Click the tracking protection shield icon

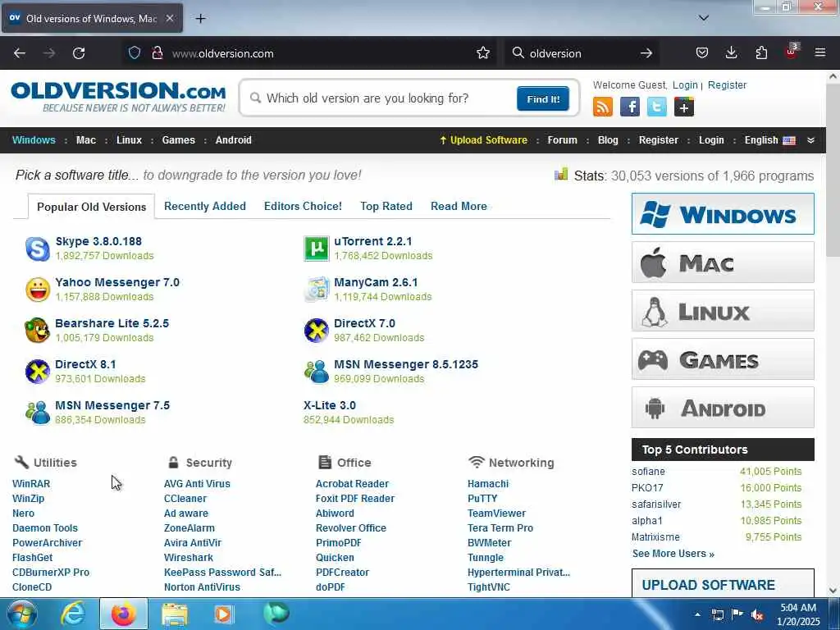135,53
